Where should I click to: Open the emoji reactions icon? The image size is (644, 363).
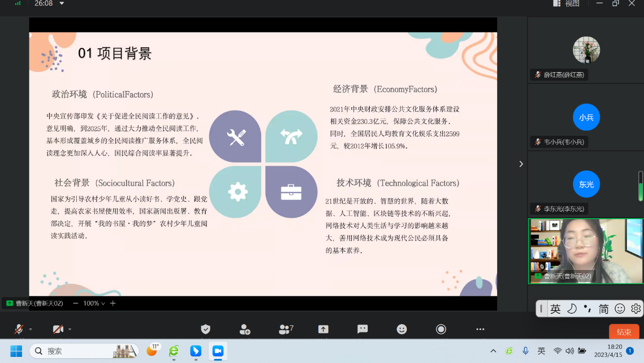402,329
